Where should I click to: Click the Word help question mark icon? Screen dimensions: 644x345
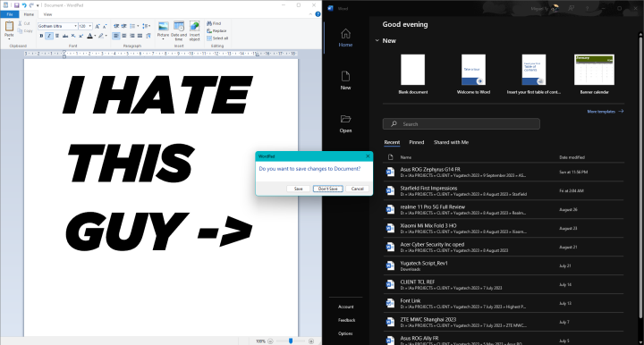pos(588,8)
